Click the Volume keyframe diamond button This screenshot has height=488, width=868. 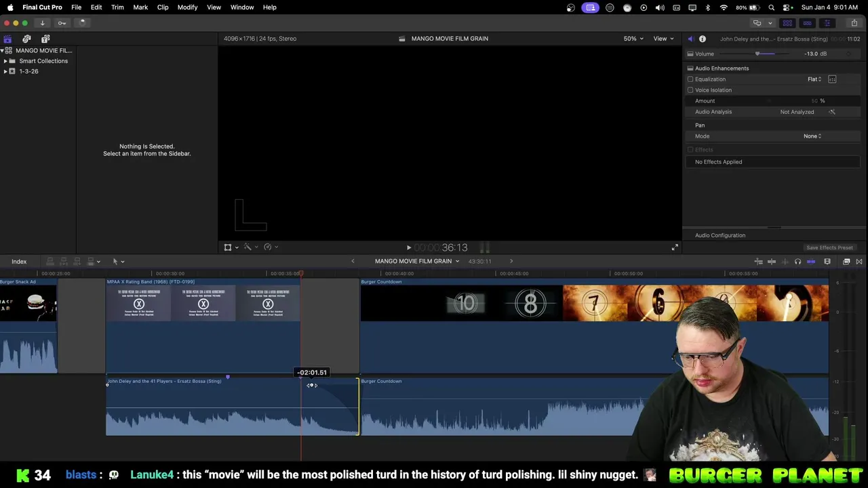[849, 54]
